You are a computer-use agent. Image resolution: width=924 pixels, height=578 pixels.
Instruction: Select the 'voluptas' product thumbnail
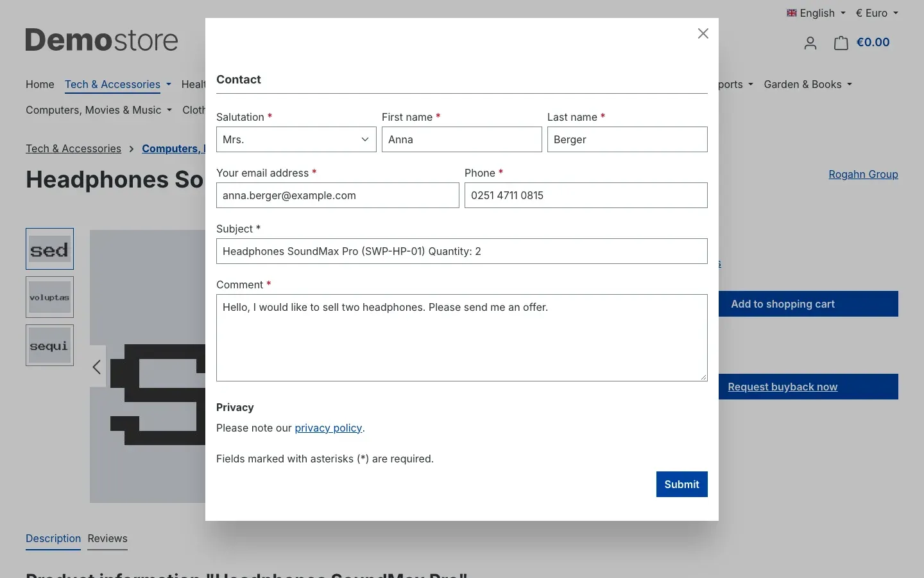[49, 297]
